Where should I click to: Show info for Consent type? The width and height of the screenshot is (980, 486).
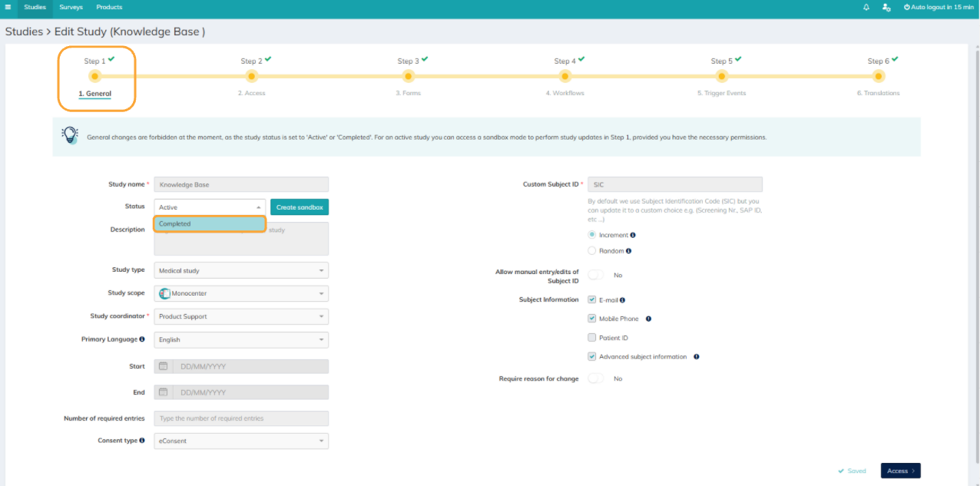[x=142, y=441]
